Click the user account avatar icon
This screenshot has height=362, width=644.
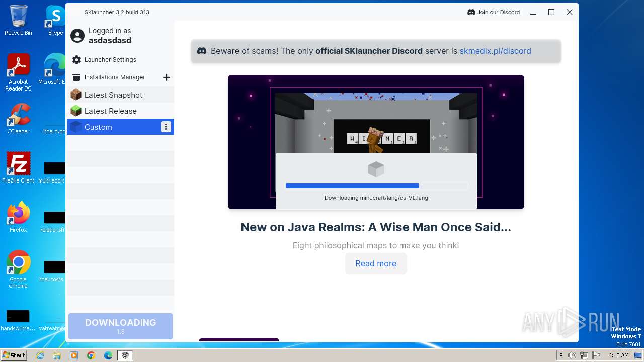click(77, 36)
